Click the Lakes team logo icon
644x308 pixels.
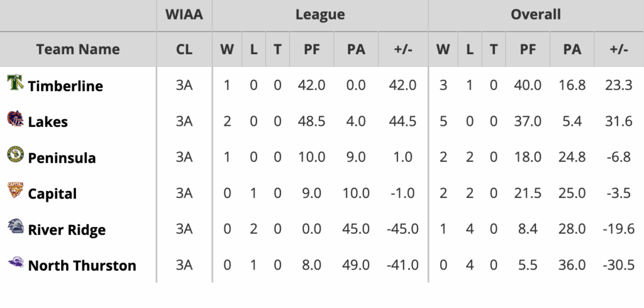point(15,120)
